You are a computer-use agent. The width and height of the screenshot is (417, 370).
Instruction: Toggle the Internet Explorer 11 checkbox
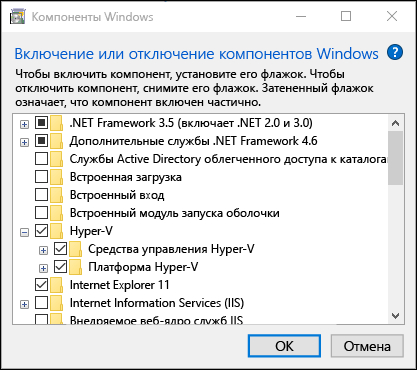coord(41,285)
